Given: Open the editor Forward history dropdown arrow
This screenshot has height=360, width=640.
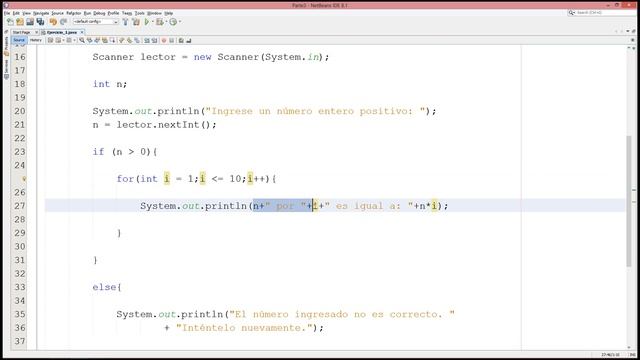Looking at the screenshot, I should [x=74, y=40].
